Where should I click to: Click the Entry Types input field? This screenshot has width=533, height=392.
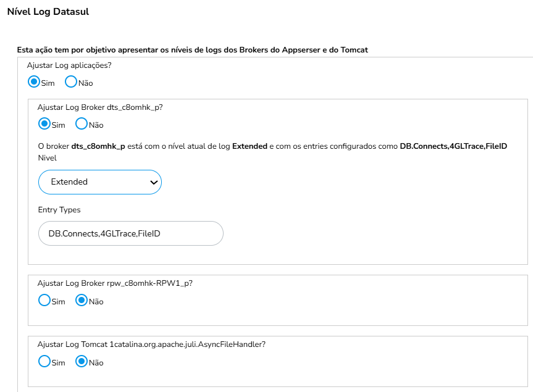point(131,233)
